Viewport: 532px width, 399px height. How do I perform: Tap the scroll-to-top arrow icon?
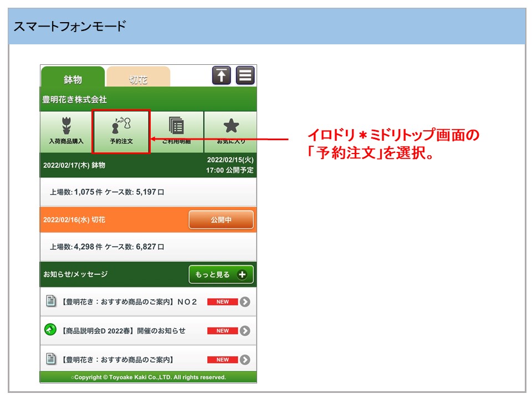(221, 75)
